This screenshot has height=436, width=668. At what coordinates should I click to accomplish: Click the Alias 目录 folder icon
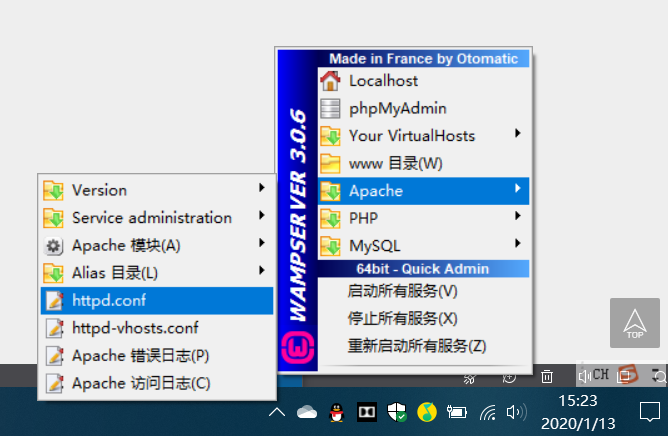(x=53, y=273)
